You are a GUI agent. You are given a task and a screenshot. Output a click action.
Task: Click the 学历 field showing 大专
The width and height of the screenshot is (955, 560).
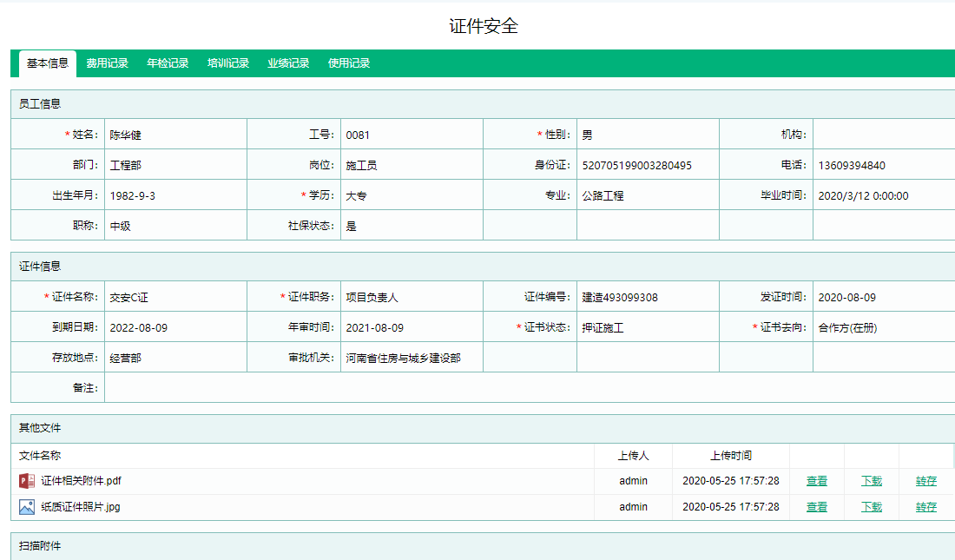point(412,195)
